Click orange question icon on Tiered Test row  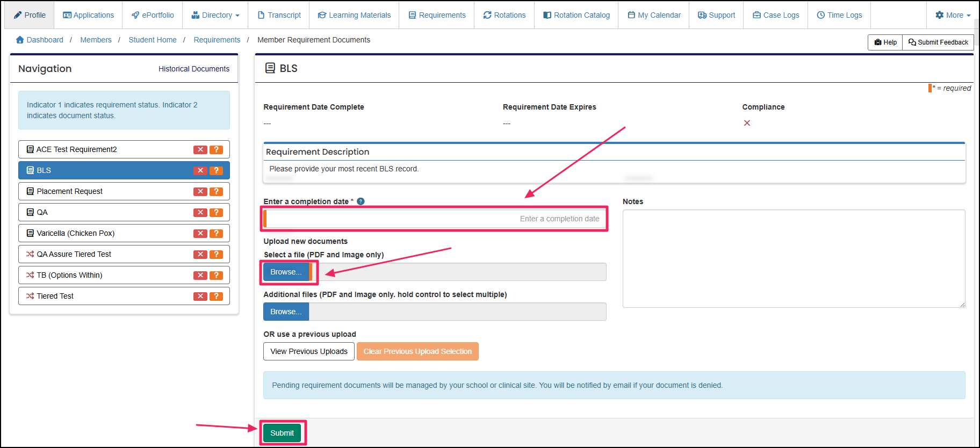point(216,297)
